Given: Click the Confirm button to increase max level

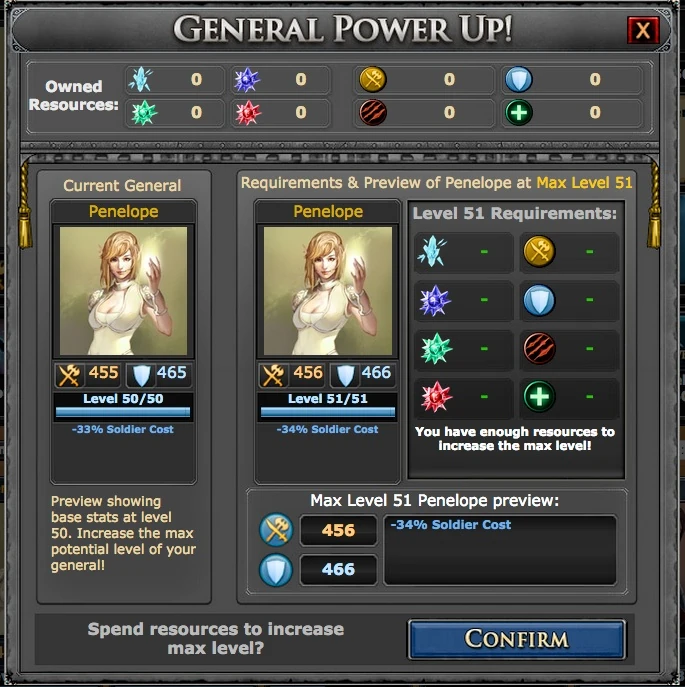Looking at the screenshot, I should point(517,639).
